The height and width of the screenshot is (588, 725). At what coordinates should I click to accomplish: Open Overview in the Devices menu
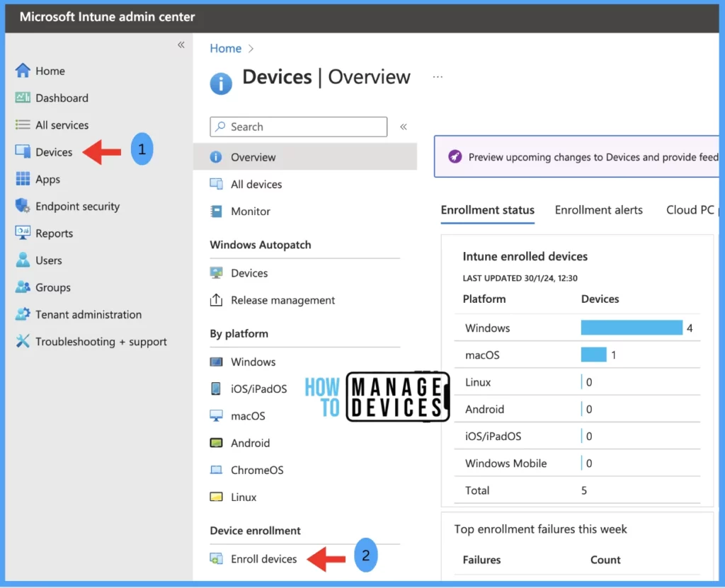click(x=305, y=157)
